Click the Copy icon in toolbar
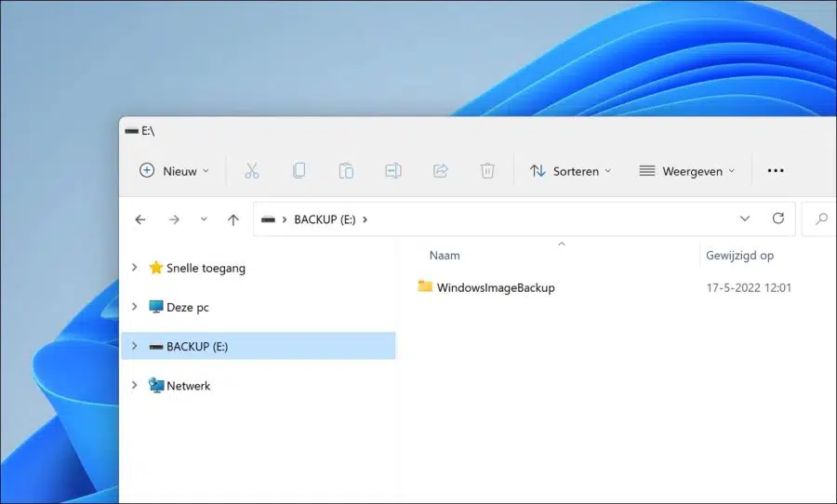 [299, 171]
